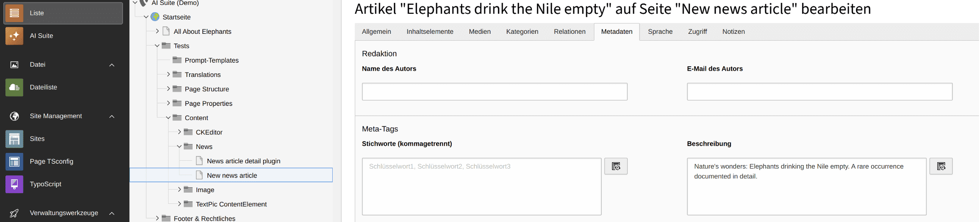Collapse the Datei module group
This screenshot has width=980, height=222.
[x=112, y=65]
